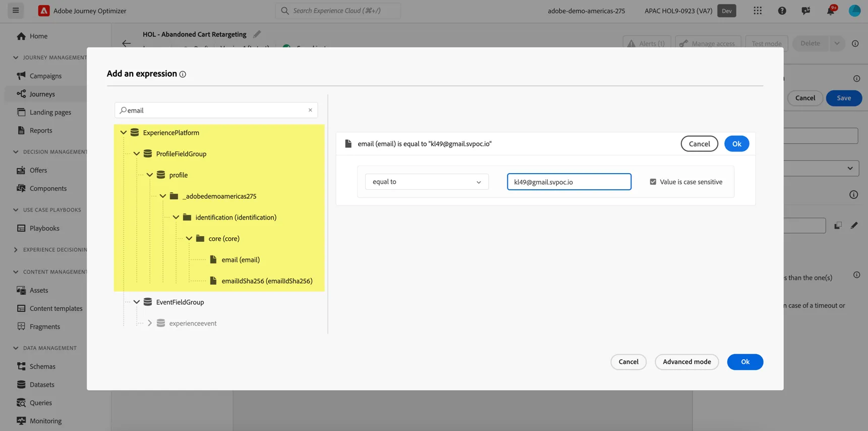Click the info icon beside Add an expression

[183, 74]
